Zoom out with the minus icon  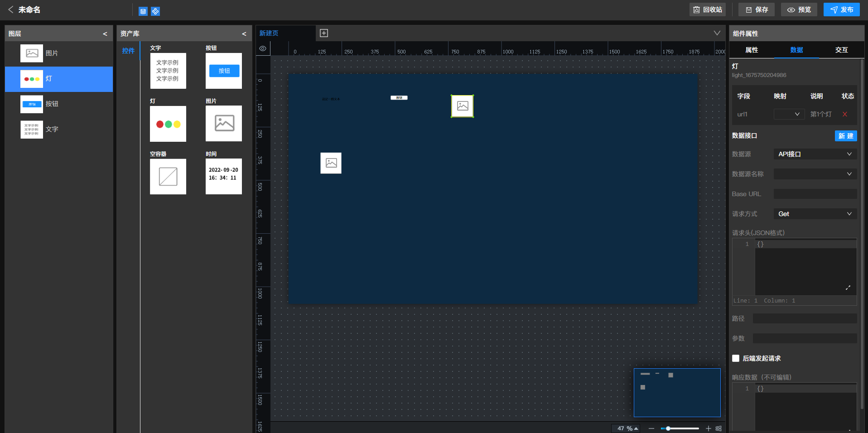(651, 428)
